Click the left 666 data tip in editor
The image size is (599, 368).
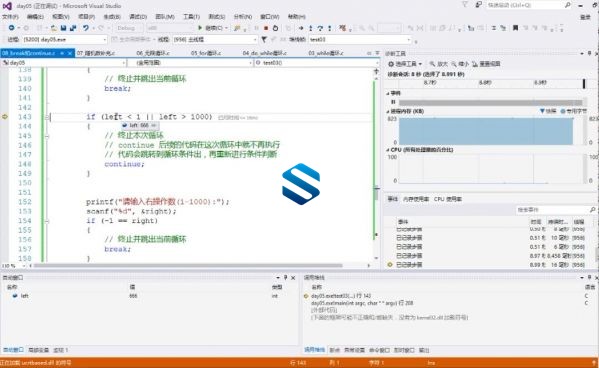coord(139,125)
